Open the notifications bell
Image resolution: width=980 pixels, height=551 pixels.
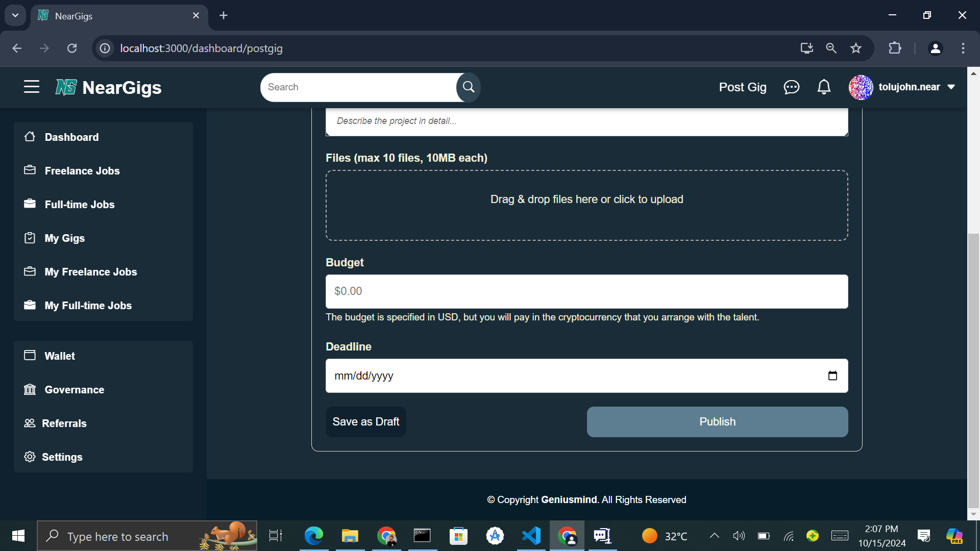824,87
